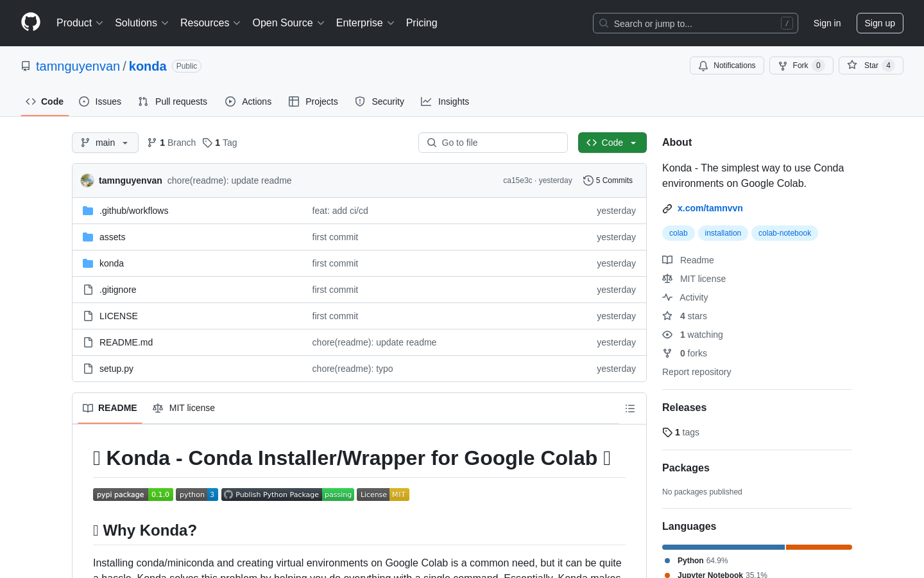Open the tamnguyenvan owner profile link
The height and width of the screenshot is (578, 924).
[x=78, y=66]
